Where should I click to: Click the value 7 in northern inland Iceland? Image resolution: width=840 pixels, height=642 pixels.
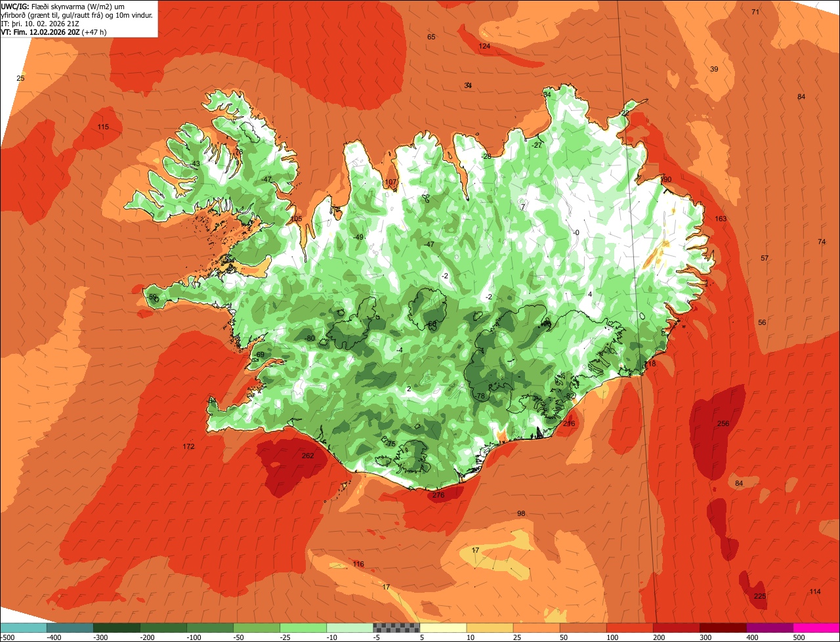coord(523,207)
